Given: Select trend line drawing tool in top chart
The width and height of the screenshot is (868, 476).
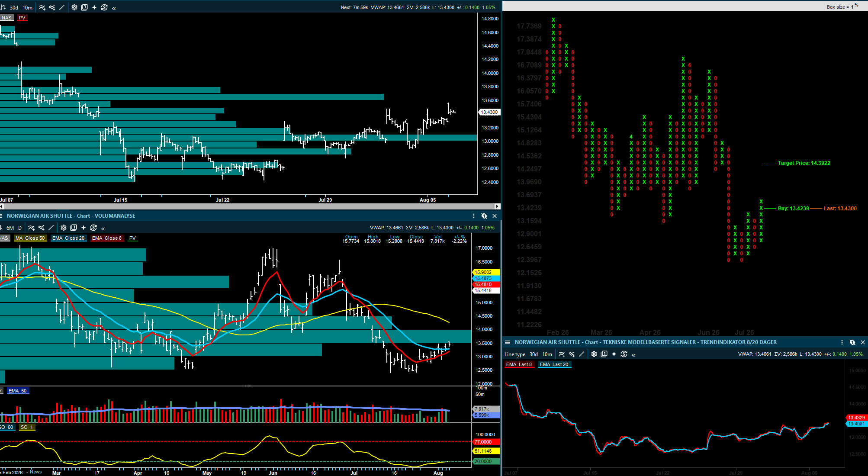Looking at the screenshot, I should [62, 7].
